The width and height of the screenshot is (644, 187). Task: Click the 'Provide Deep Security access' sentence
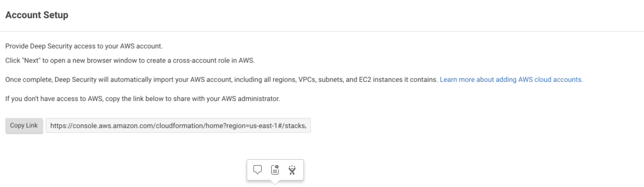click(x=84, y=46)
